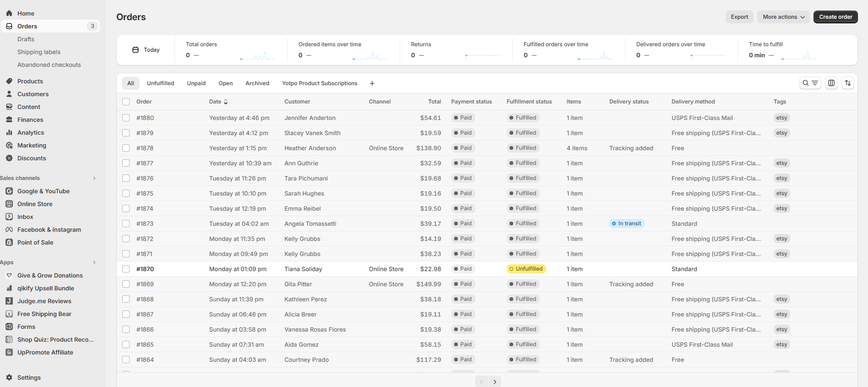Expand the Apps section chevron
Viewport: 868px width, 387px height.
click(x=94, y=262)
